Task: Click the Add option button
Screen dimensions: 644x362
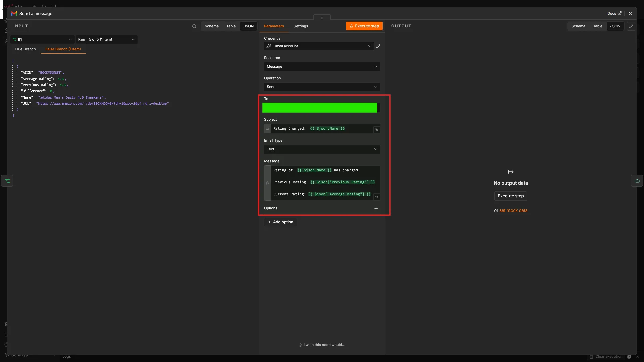Action: tap(280, 222)
